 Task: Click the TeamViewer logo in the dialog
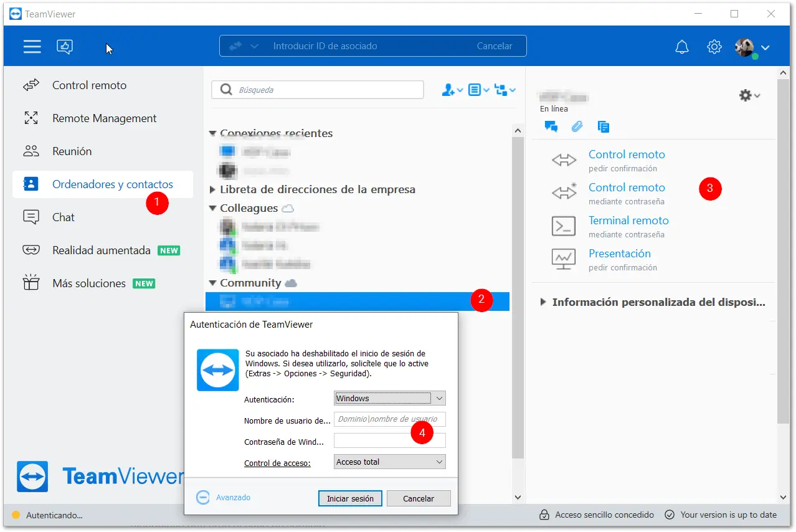click(x=218, y=370)
